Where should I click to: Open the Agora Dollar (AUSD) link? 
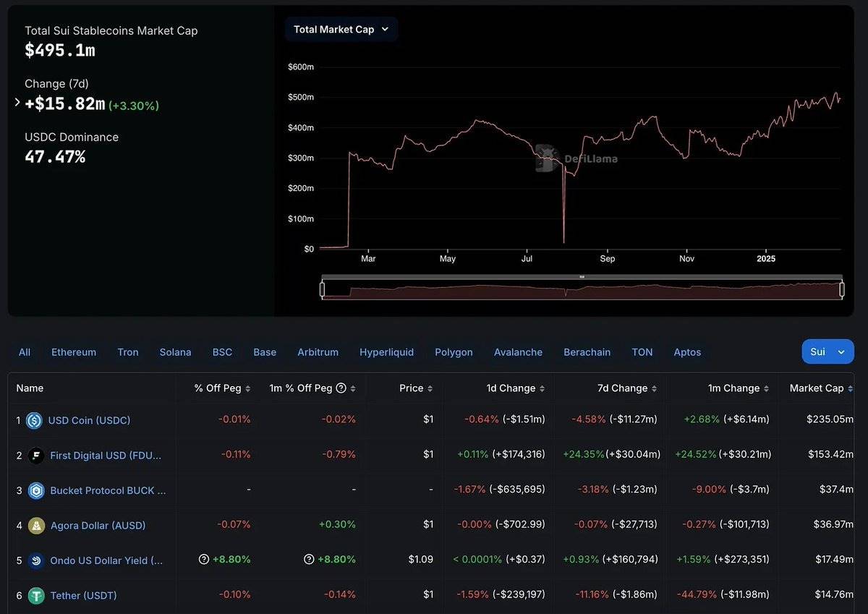point(98,526)
